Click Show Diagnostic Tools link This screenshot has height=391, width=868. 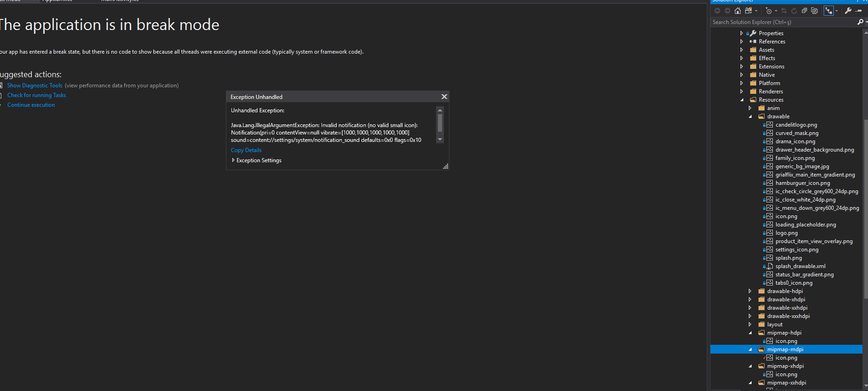click(35, 86)
